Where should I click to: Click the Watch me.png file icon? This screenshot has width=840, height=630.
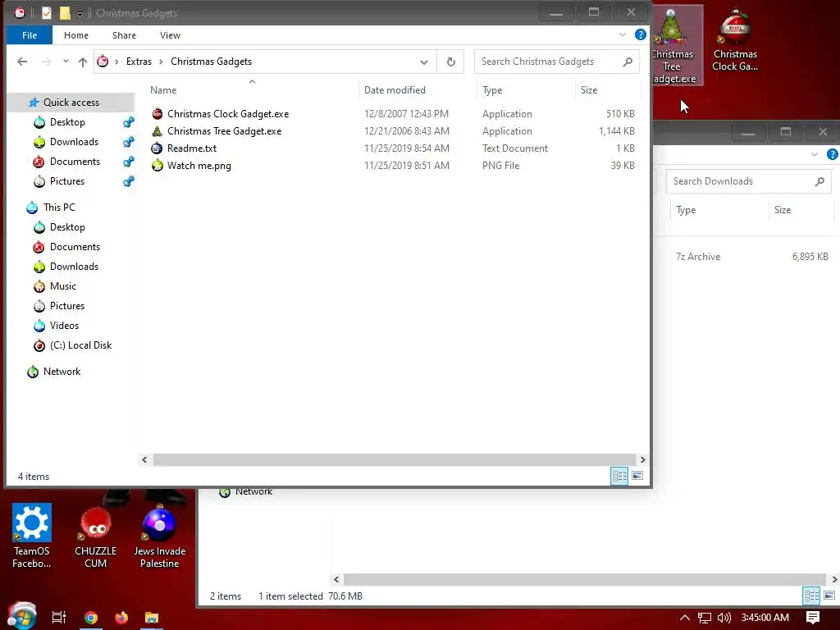click(x=157, y=165)
